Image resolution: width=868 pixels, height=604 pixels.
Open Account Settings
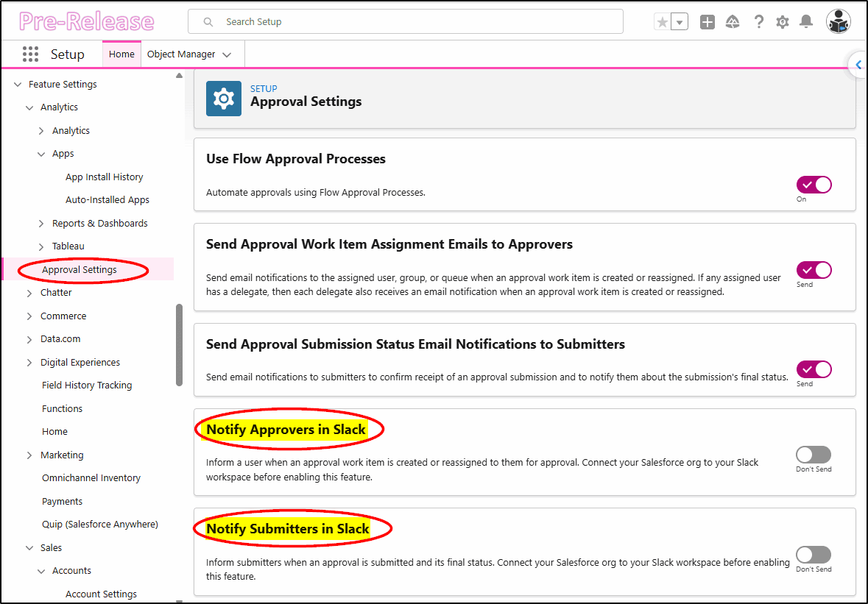pyautogui.click(x=102, y=594)
